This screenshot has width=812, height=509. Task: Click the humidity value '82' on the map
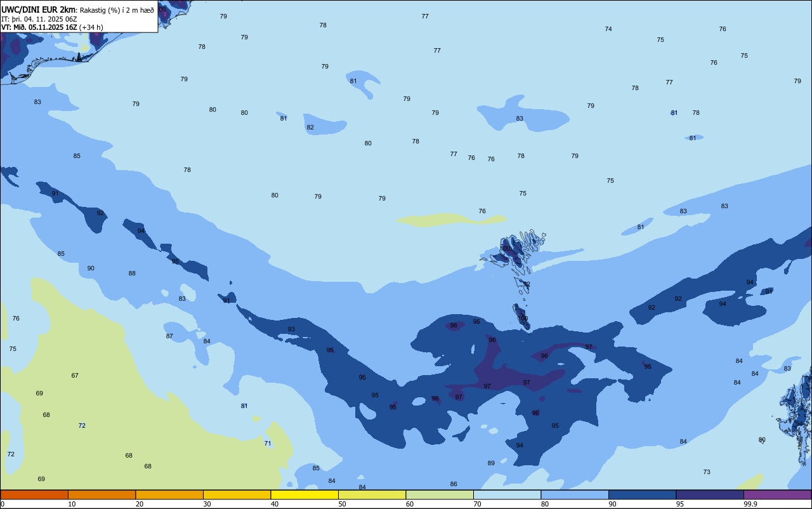tap(310, 128)
